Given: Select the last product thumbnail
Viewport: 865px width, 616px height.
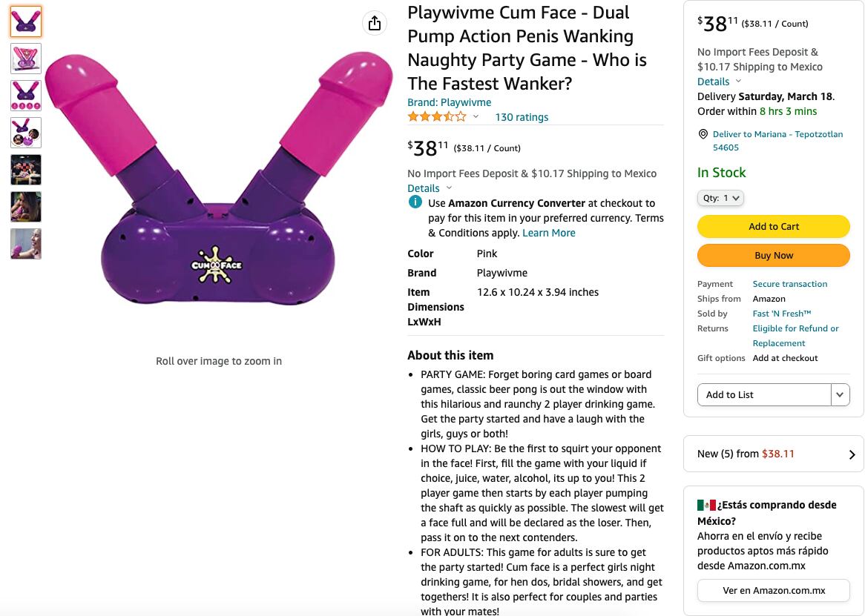Looking at the screenshot, I should pyautogui.click(x=26, y=244).
